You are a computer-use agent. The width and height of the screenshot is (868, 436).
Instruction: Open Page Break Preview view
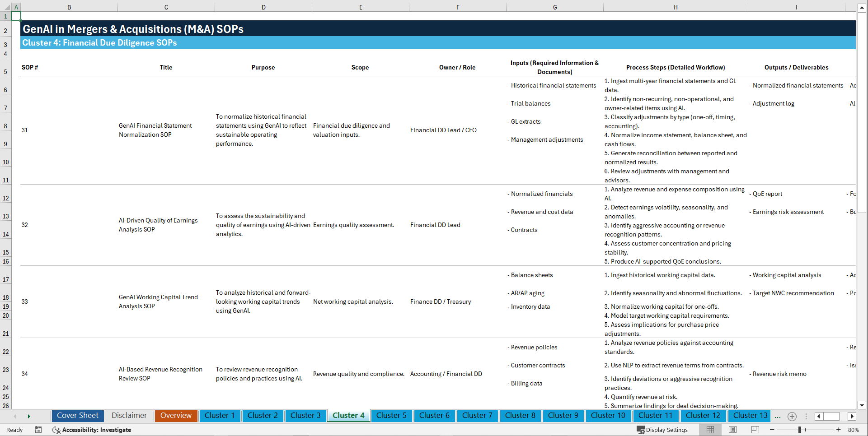[755, 430]
